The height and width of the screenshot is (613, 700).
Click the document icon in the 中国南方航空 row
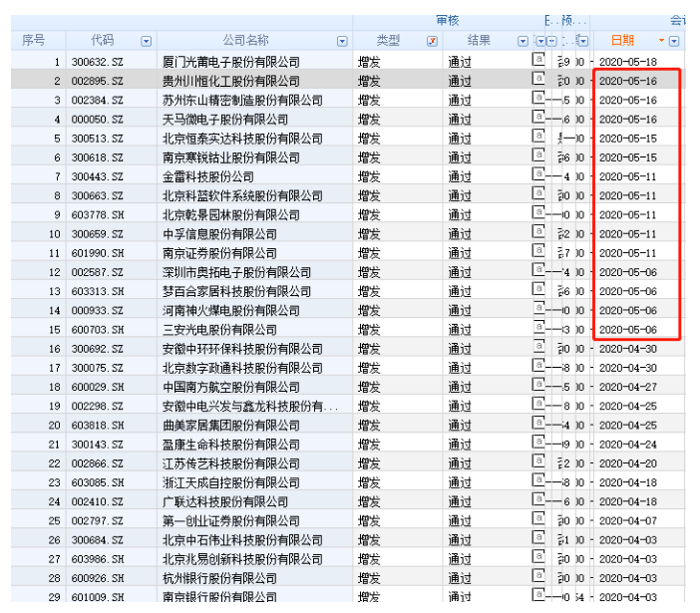click(x=538, y=386)
